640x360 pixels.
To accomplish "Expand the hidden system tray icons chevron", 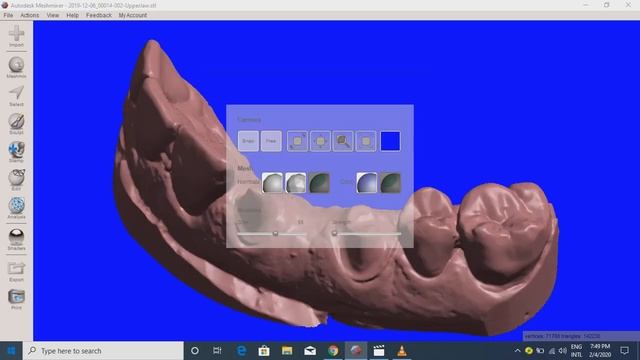I will [x=517, y=351].
